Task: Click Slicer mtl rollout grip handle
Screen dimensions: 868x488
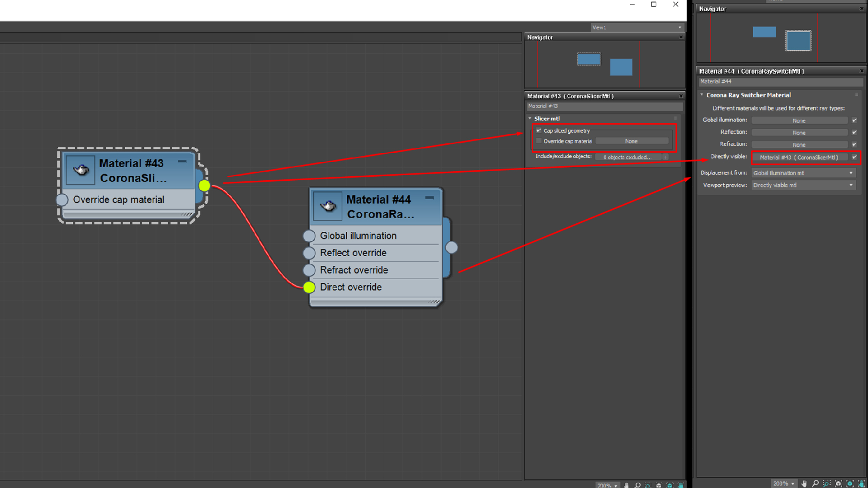Action: point(676,118)
